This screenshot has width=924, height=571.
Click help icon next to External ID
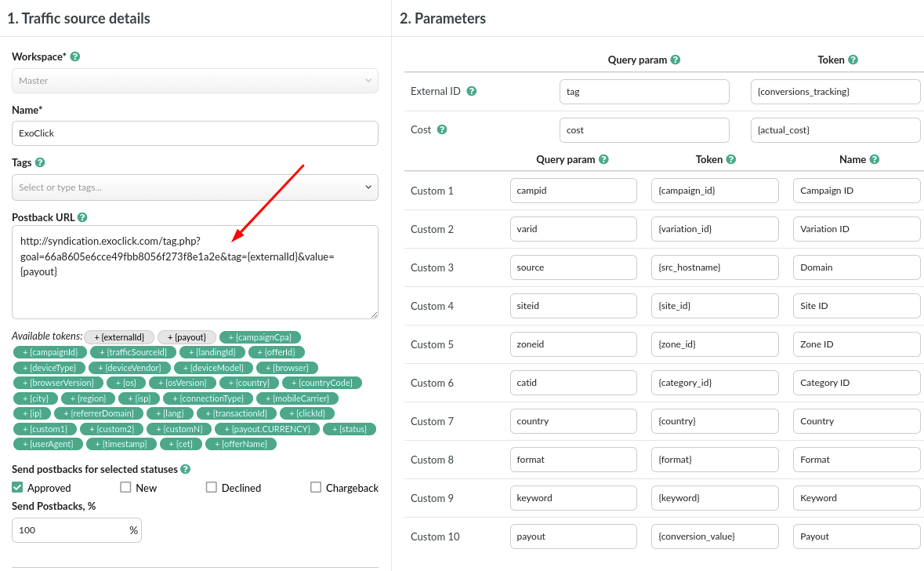[472, 91]
